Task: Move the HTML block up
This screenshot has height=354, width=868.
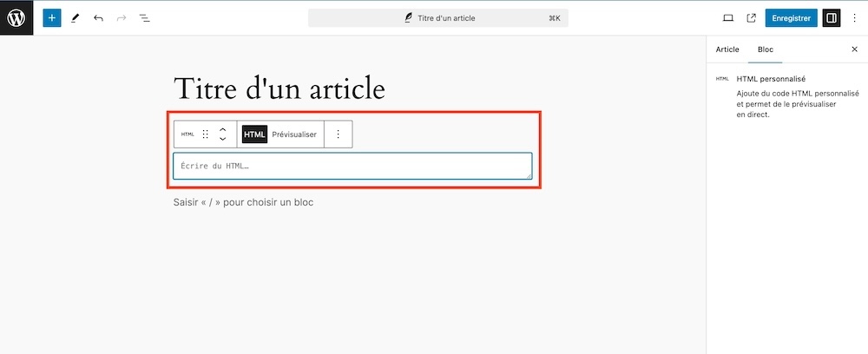Action: point(222,129)
